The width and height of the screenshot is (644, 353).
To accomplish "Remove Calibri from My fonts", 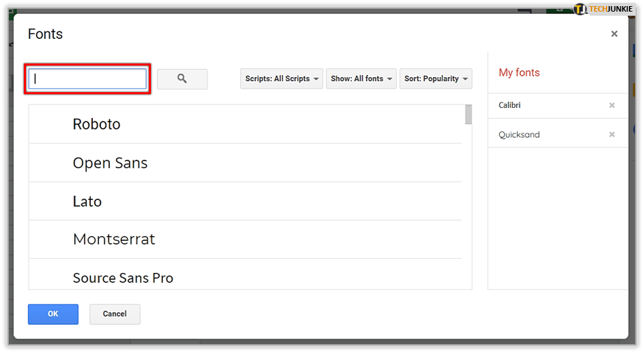I will click(x=612, y=105).
